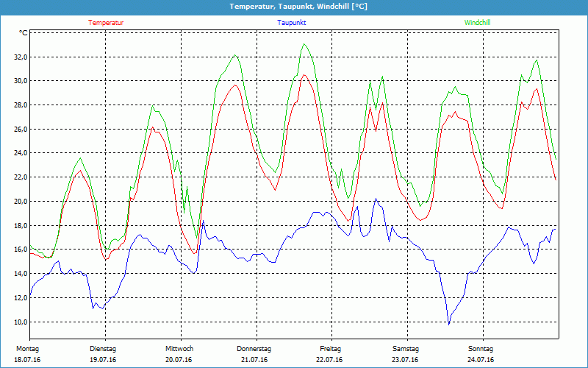Click the °C axis unit label

click(x=24, y=33)
